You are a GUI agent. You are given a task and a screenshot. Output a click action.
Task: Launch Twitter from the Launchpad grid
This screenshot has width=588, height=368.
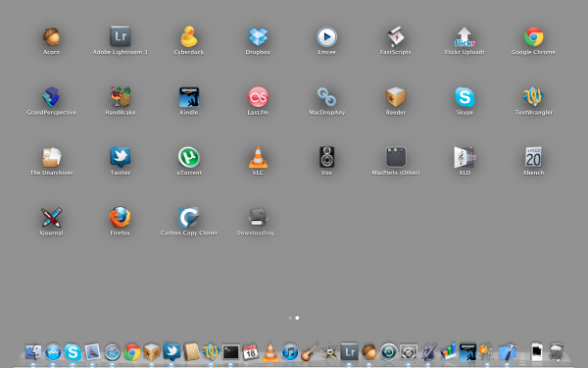120,157
